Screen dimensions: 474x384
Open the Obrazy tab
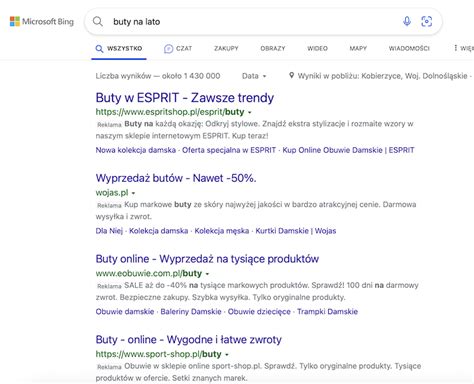click(273, 49)
